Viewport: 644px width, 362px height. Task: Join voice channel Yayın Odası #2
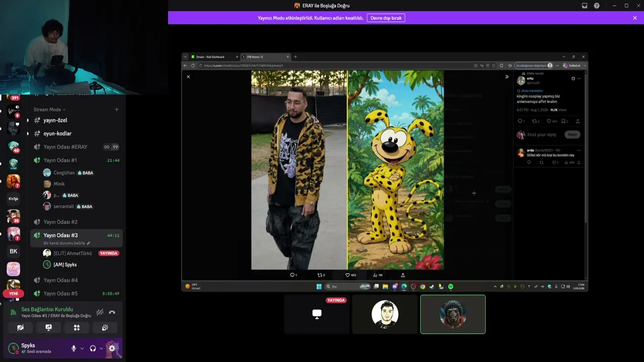tap(75, 222)
